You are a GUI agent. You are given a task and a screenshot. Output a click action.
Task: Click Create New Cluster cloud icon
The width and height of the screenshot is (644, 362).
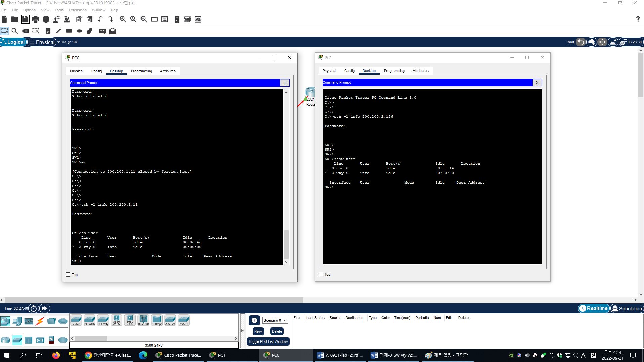[592, 42]
